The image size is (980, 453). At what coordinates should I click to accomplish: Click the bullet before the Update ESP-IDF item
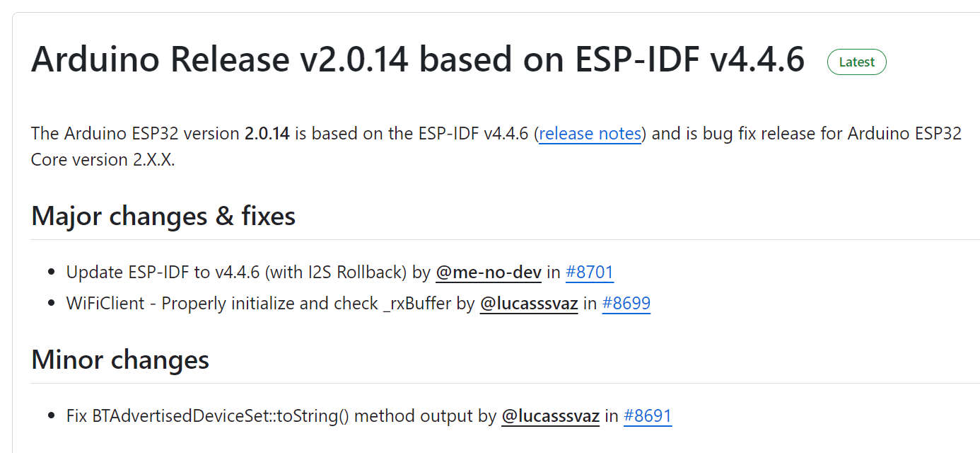click(x=51, y=273)
